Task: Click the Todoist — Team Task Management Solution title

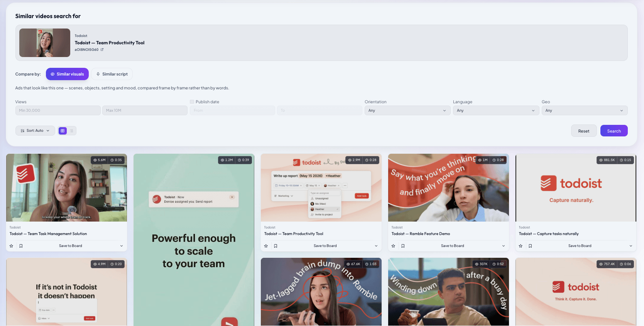Action: 48,234
